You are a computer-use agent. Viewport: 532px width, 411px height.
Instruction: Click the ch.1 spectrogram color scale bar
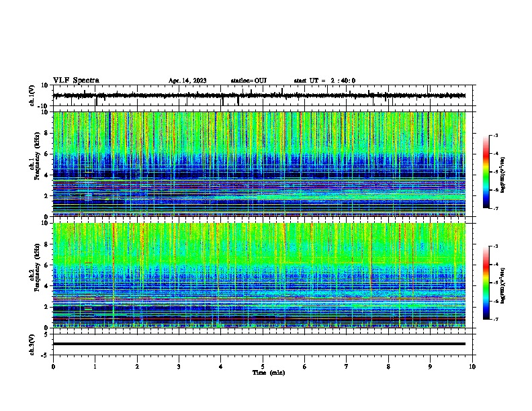pos(486,172)
